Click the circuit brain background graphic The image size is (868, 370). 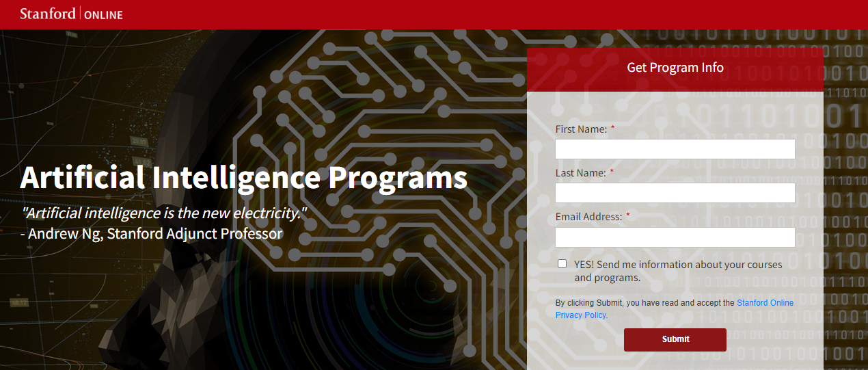pos(383,103)
